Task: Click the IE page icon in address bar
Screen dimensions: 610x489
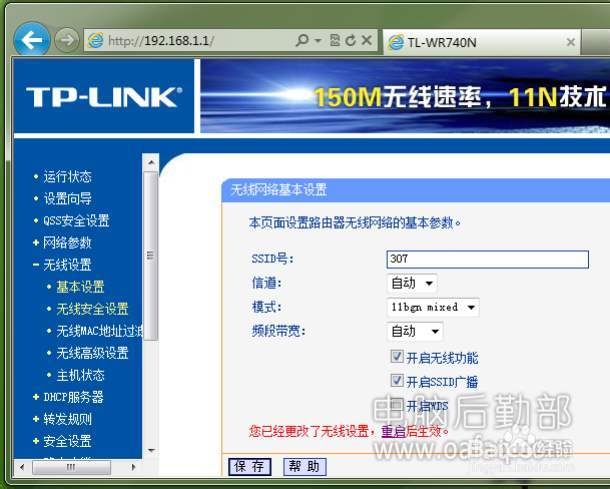Action: 96,40
